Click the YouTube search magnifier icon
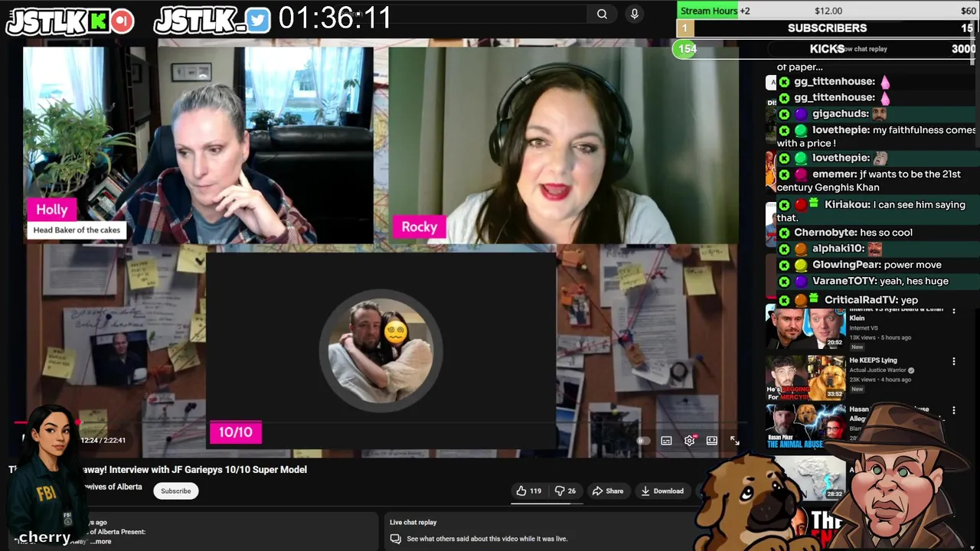The width and height of the screenshot is (980, 551). tap(602, 14)
